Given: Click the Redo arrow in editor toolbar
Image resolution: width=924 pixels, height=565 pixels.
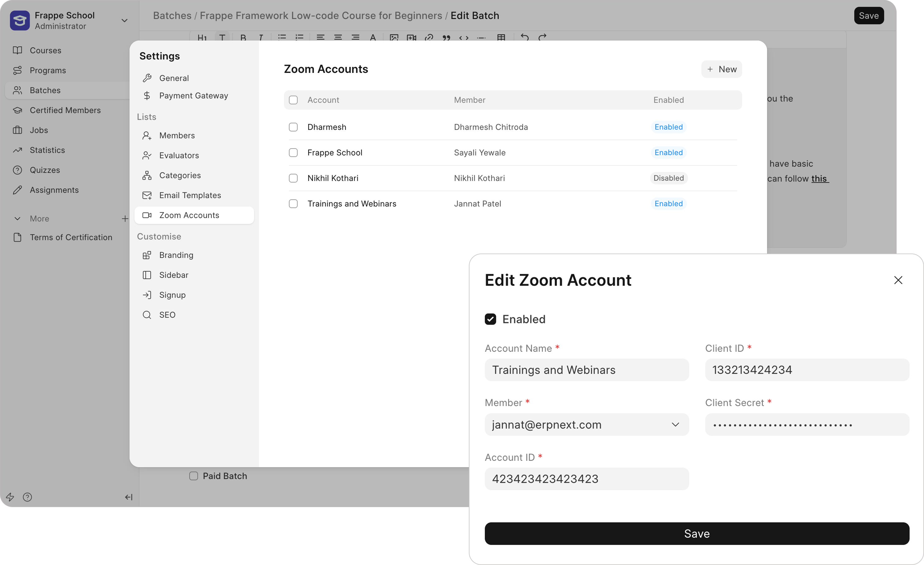Looking at the screenshot, I should (542, 37).
